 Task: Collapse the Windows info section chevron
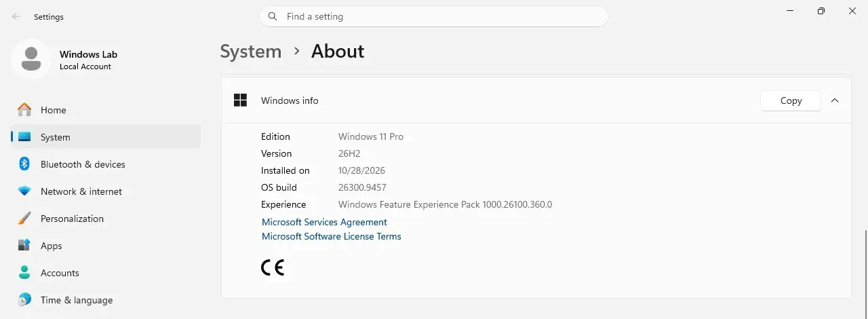(x=835, y=100)
